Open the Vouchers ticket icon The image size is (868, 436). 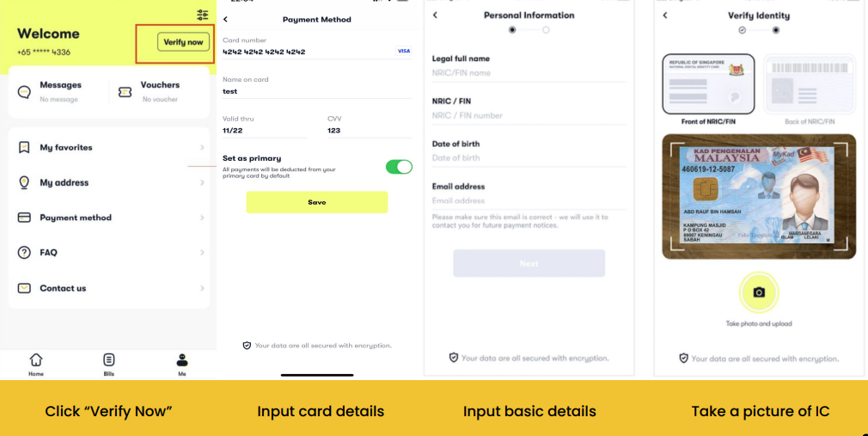(125, 91)
